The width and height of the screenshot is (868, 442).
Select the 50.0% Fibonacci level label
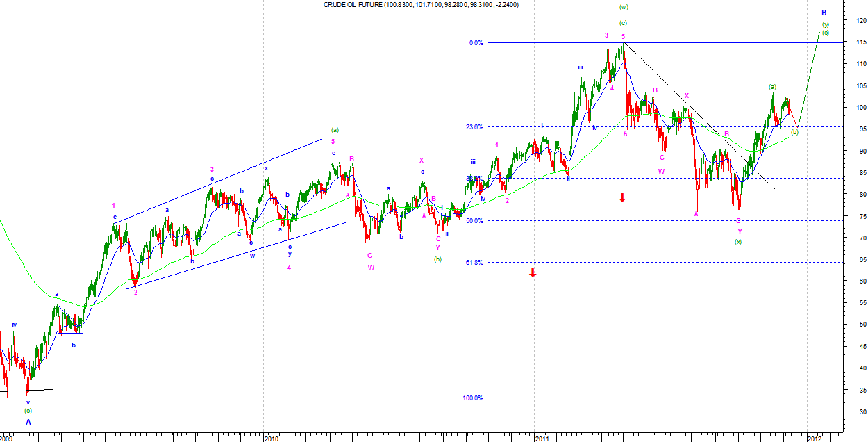coord(474,221)
